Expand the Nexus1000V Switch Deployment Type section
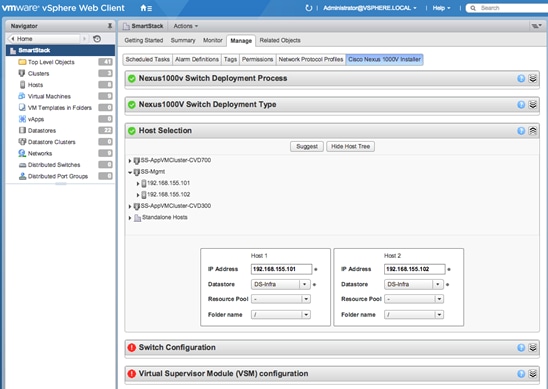The image size is (548, 389). pyautogui.click(x=533, y=105)
